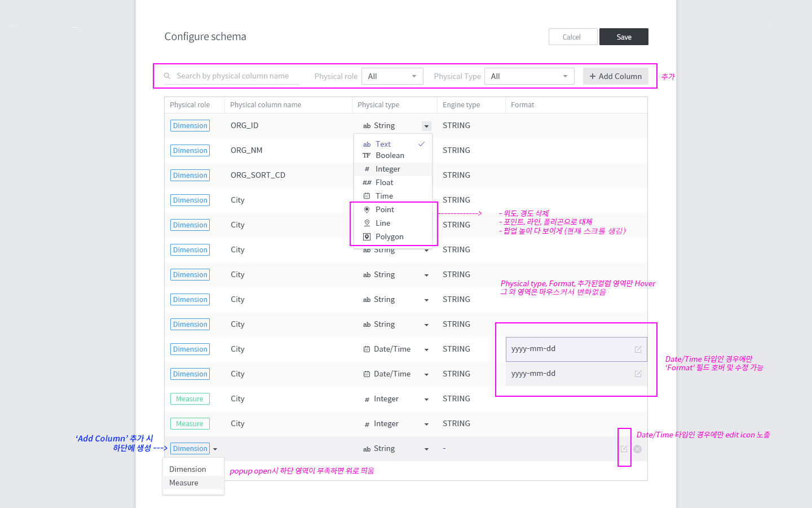
Task: Pick Point from the type popup
Action: tap(393, 209)
